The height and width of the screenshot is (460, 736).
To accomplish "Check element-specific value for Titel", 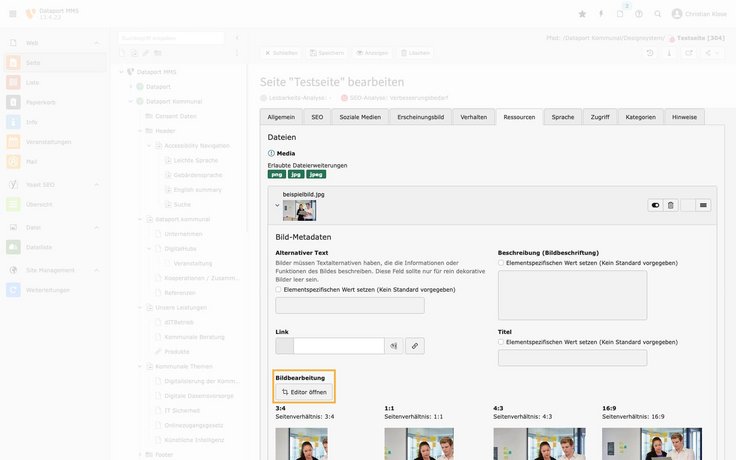I will tap(501, 341).
